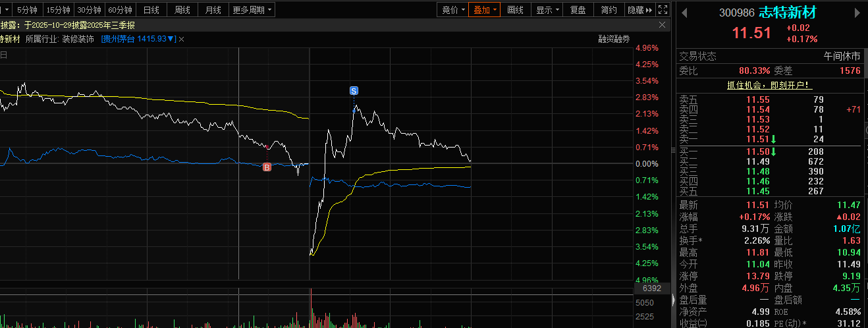The height and width of the screenshot is (328, 868).
Task: Select 卖三 price 11.53
Action: point(757,119)
